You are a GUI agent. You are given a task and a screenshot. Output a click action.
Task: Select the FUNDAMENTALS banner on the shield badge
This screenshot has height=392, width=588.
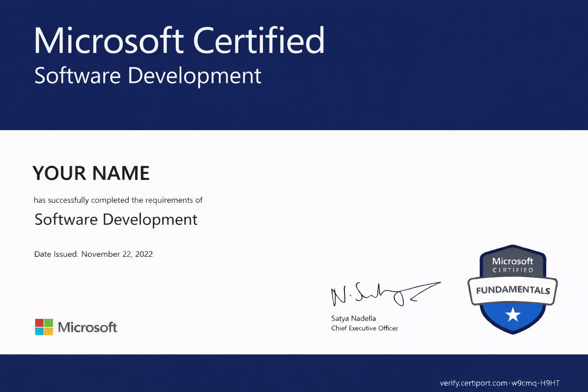coord(513,290)
